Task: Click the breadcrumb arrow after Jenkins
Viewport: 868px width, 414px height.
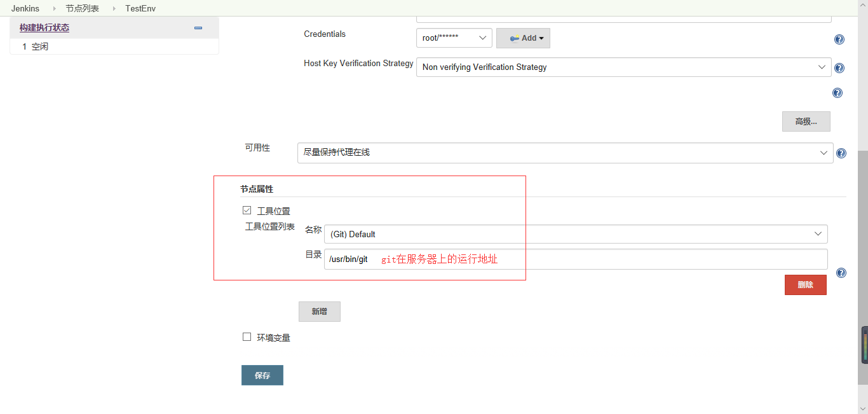Action: (55, 9)
